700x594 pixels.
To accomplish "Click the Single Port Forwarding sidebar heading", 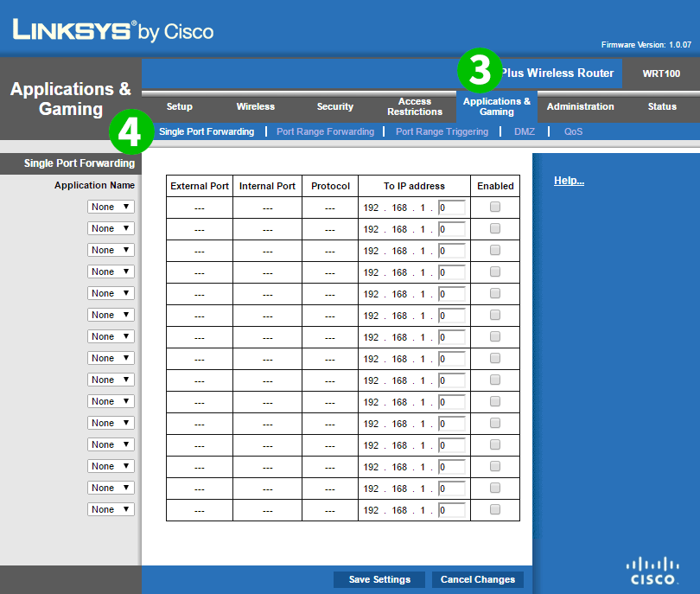I will pyautogui.click(x=80, y=163).
